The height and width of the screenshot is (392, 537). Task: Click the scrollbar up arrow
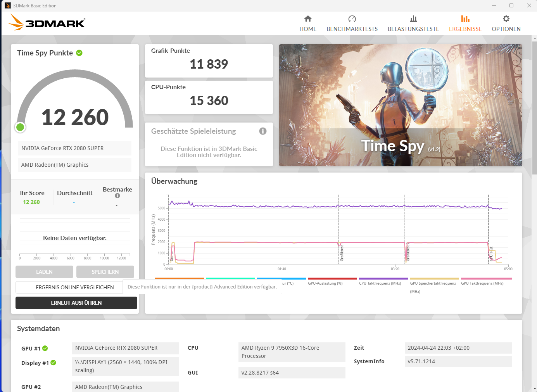tap(535, 38)
